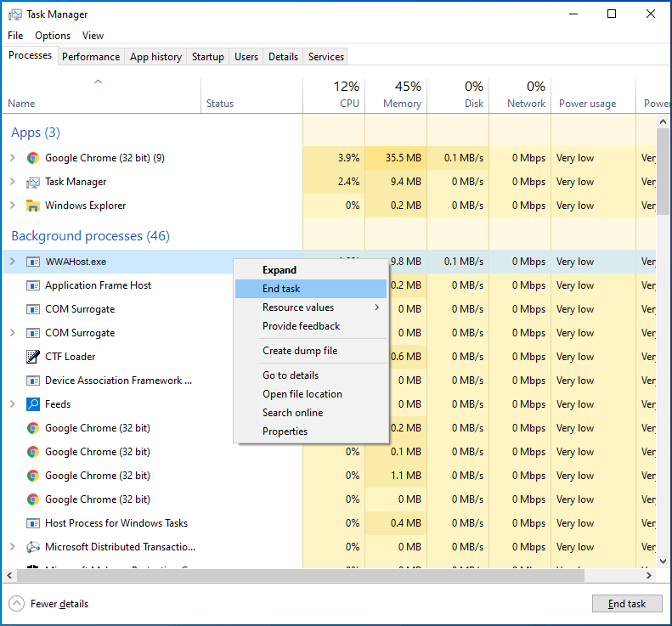Viewport: 672px width, 626px height.
Task: Choose End task in the context menu
Action: (x=311, y=289)
